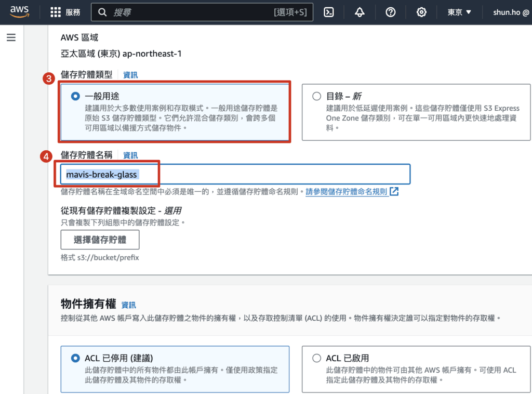Open the 請參閱儲存貯體命名規則 link

[347, 191]
